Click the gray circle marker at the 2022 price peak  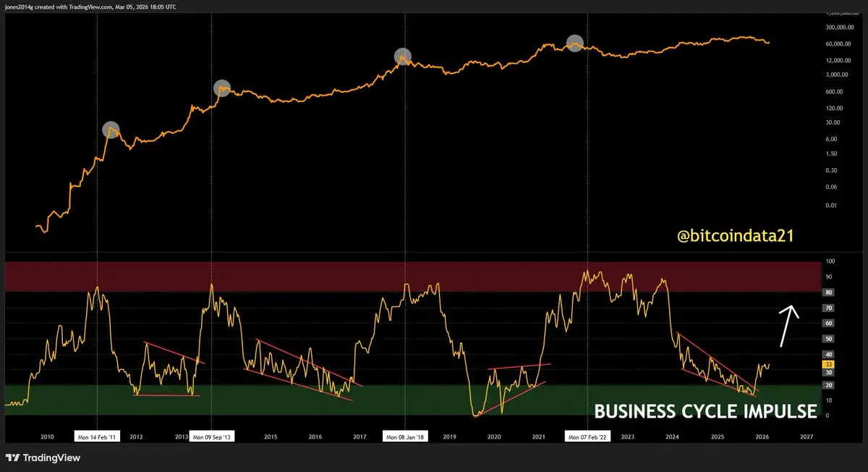(x=575, y=43)
